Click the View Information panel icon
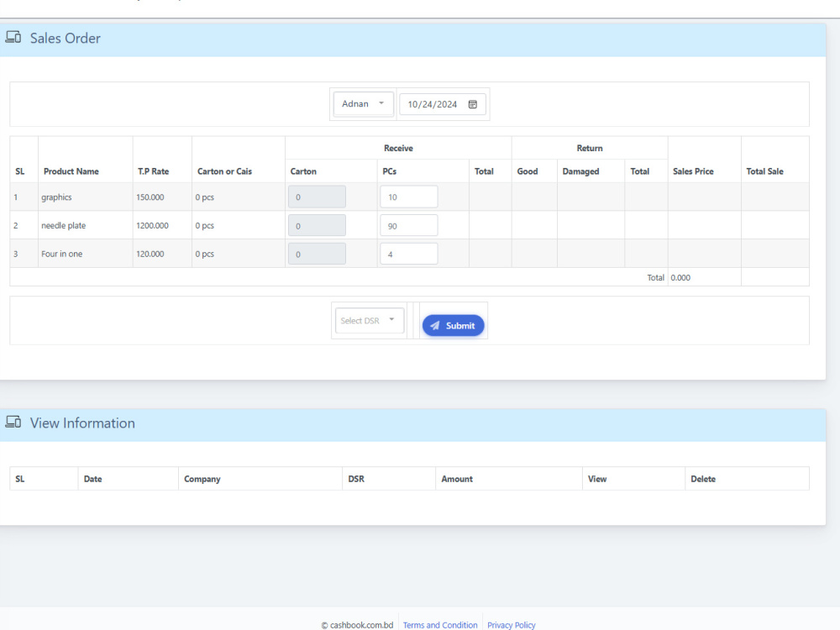 point(13,423)
